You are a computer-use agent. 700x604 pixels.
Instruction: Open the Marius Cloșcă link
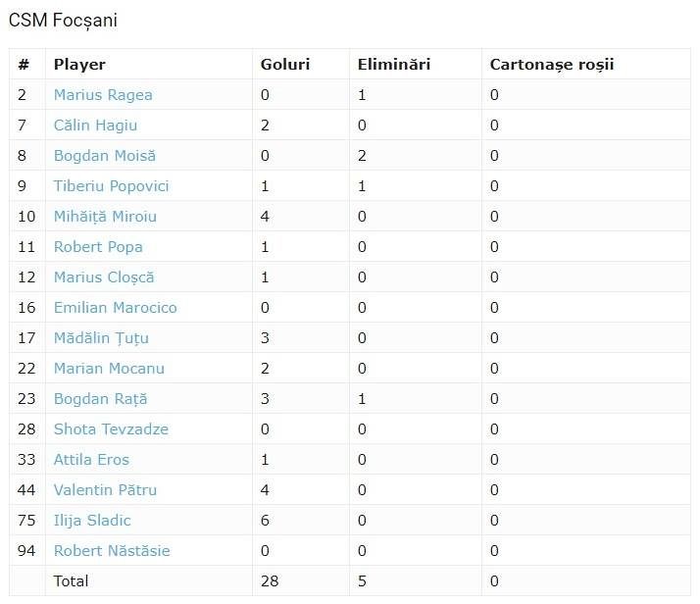[104, 277]
